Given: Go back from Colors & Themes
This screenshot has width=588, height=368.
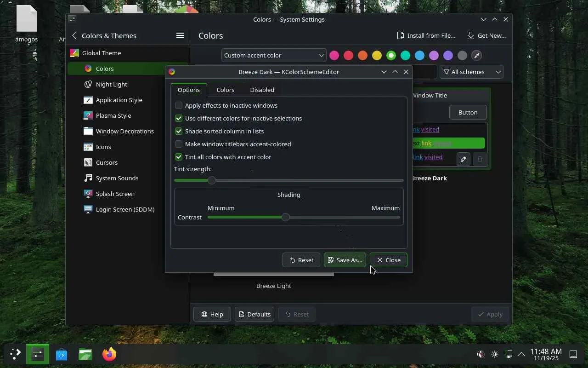Looking at the screenshot, I should [x=74, y=35].
